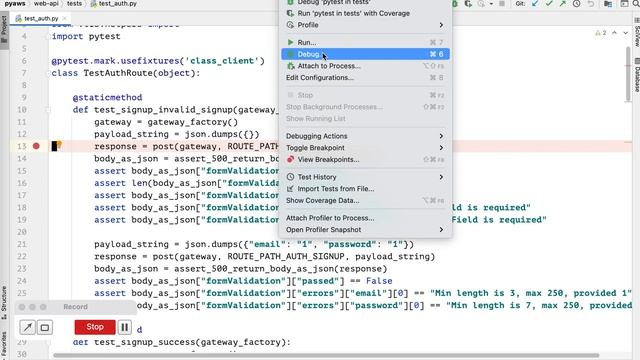Click the warnings indicator showing 2
The height and width of the screenshot is (360, 640).
(x=600, y=33)
